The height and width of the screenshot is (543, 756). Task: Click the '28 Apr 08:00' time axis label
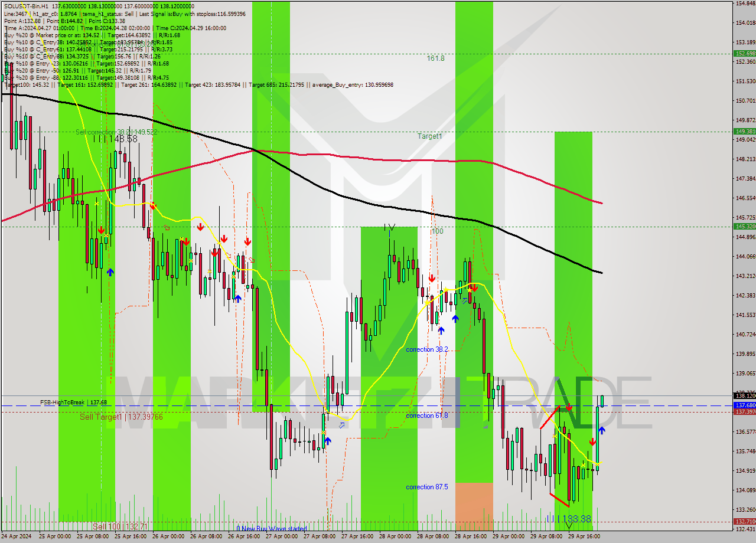(432, 537)
